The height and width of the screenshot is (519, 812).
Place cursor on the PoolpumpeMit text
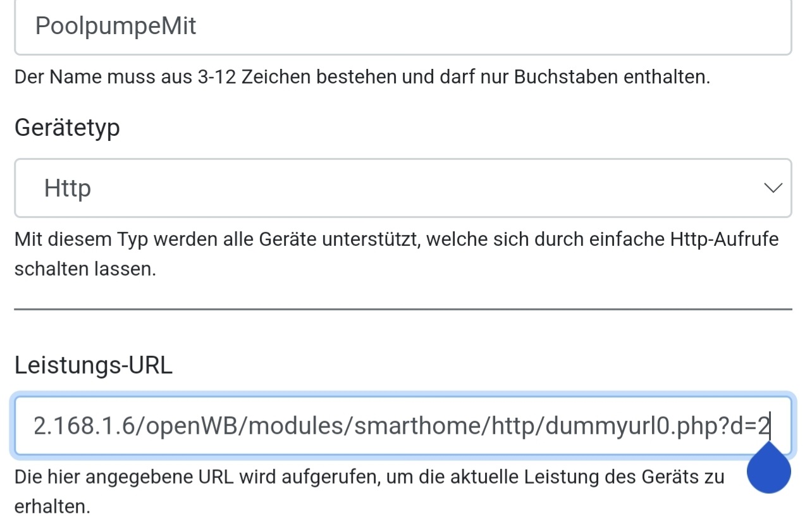tap(116, 27)
